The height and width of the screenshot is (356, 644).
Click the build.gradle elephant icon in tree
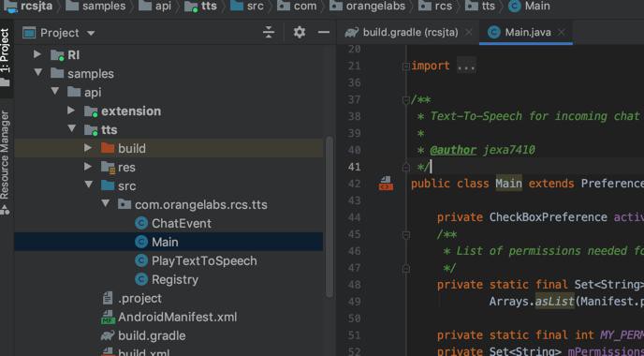pos(108,335)
